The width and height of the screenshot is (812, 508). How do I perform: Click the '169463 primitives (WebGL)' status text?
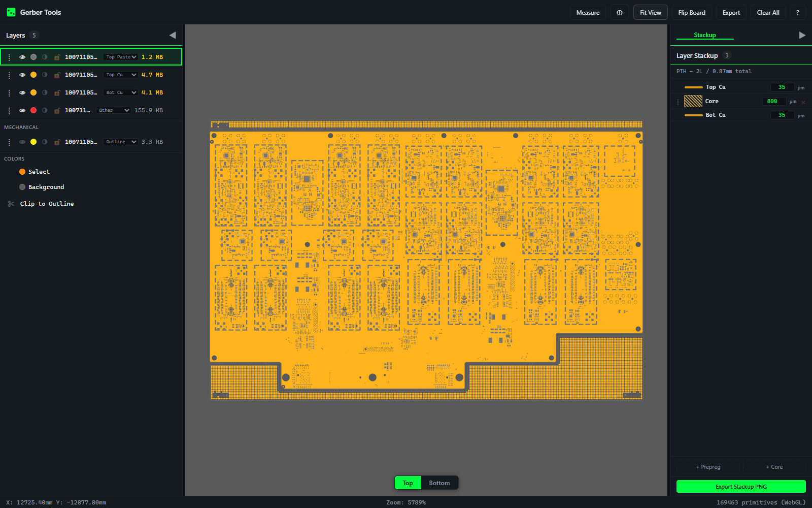click(761, 502)
